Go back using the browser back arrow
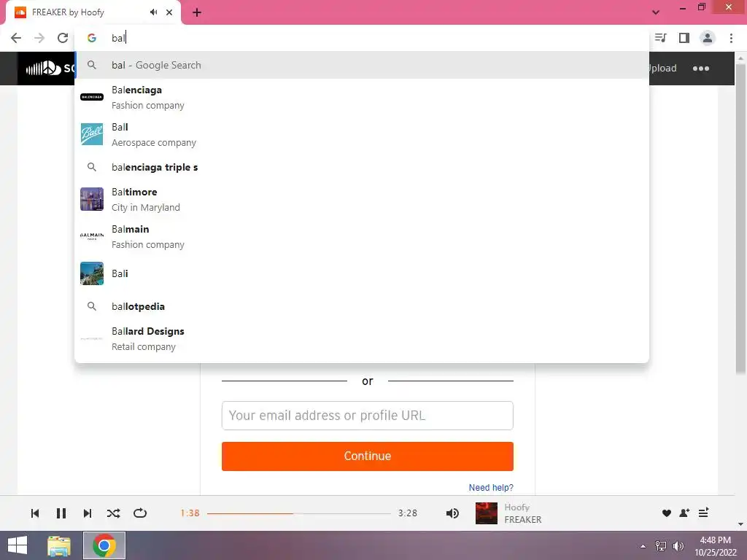747x560 pixels. coord(16,38)
